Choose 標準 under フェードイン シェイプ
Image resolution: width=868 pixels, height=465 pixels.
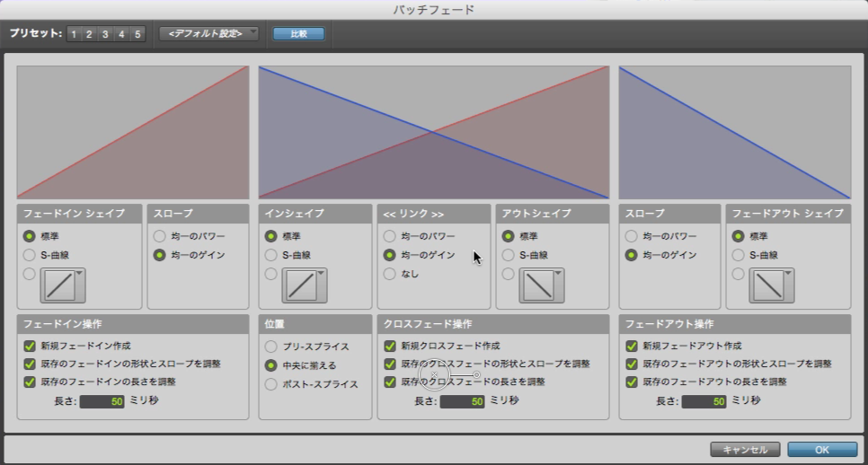coord(30,236)
